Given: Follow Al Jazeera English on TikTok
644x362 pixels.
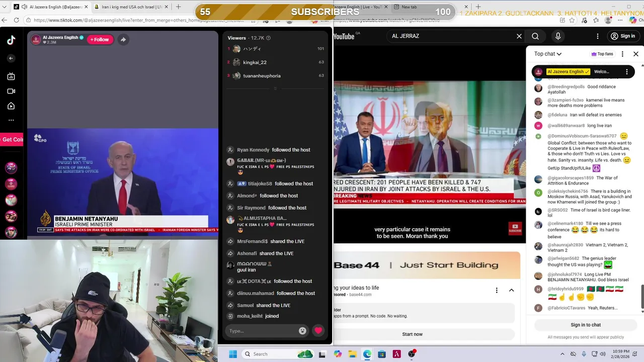Looking at the screenshot, I should 100,39.
